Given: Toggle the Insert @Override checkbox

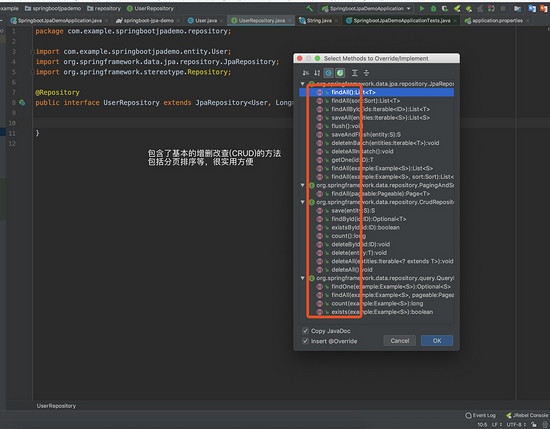Looking at the screenshot, I should pos(305,341).
